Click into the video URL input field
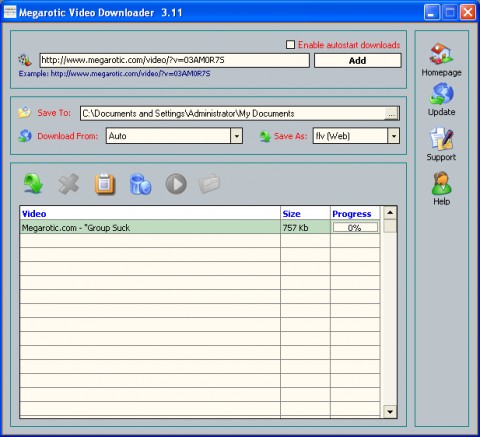This screenshot has width=480, height=437. point(174,60)
